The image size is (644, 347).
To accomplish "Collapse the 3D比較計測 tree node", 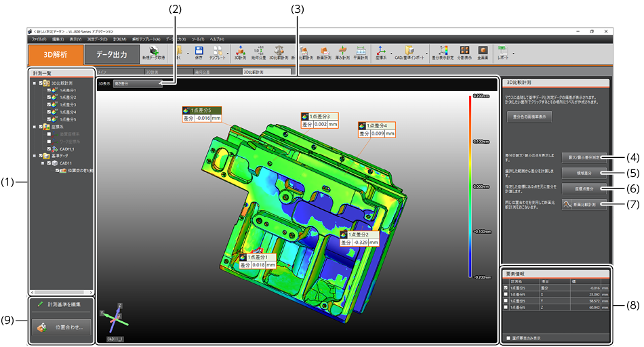I will (x=34, y=83).
